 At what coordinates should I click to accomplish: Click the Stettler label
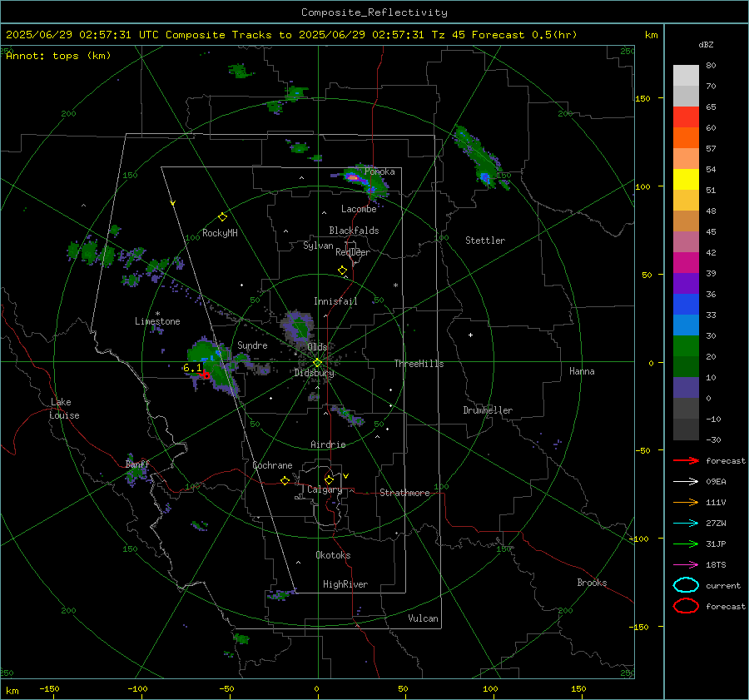pos(485,241)
